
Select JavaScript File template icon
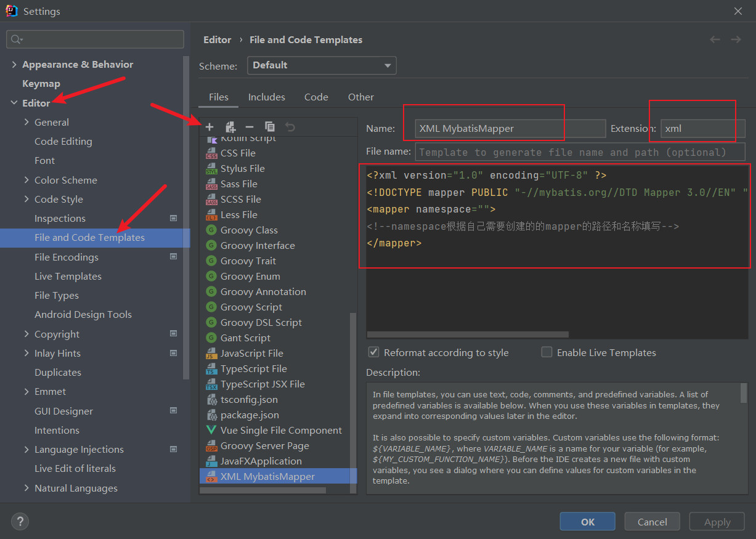(211, 354)
